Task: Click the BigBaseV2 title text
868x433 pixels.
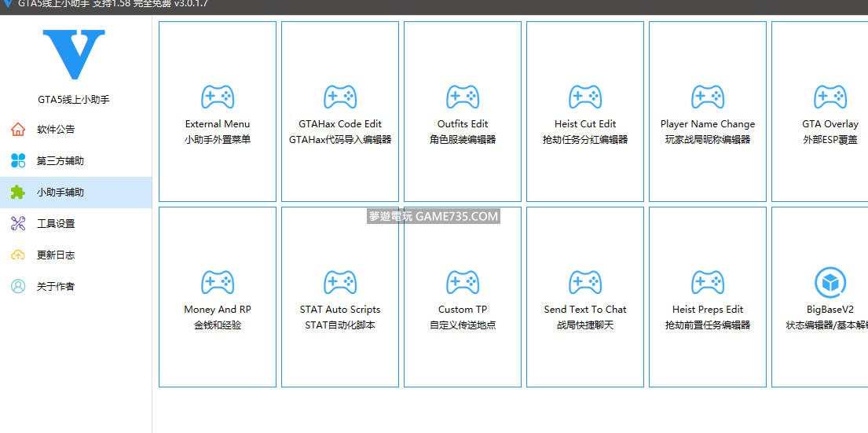Action: click(830, 310)
